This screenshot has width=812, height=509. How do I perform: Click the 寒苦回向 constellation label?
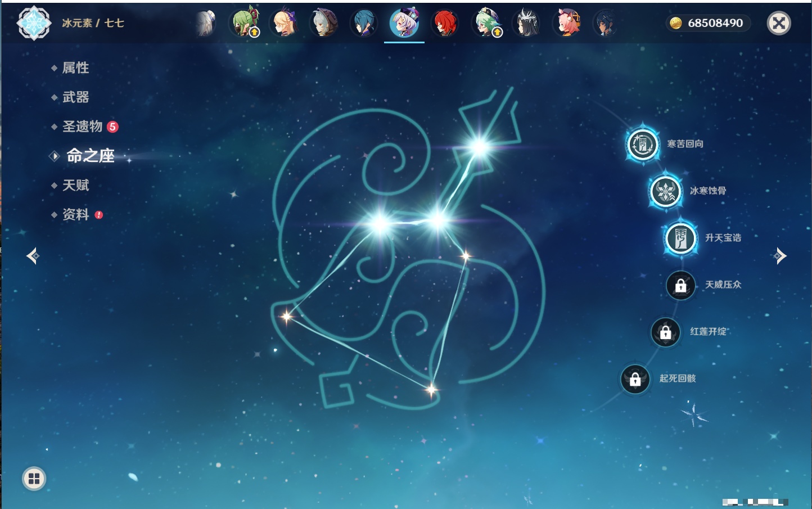(685, 144)
